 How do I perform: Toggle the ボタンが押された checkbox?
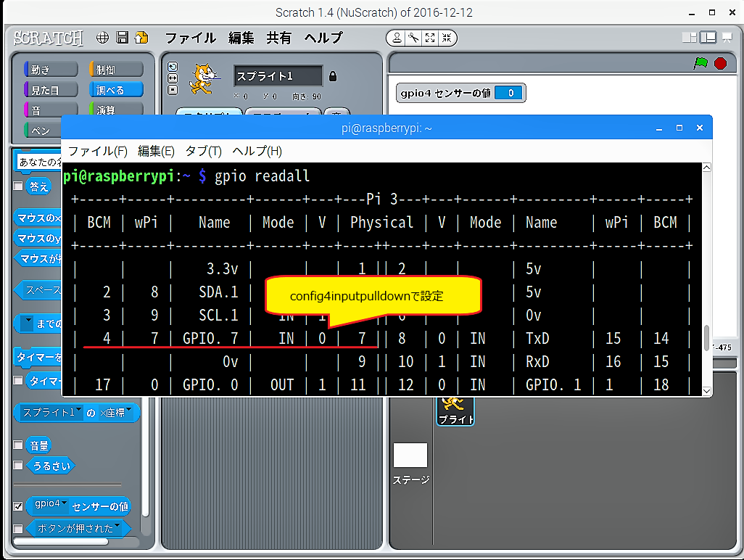point(18,528)
